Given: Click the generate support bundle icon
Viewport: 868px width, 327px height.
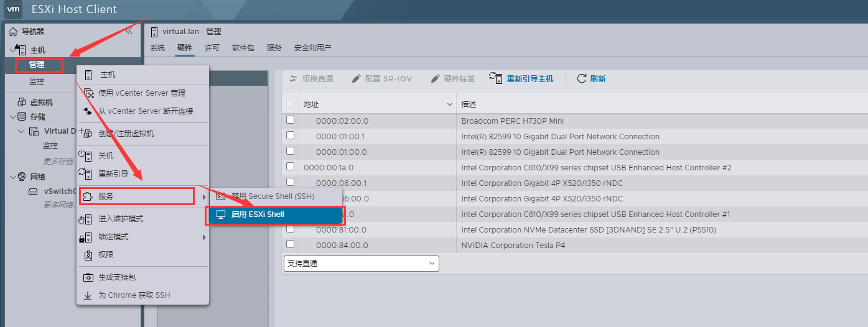Looking at the screenshot, I should [88, 277].
